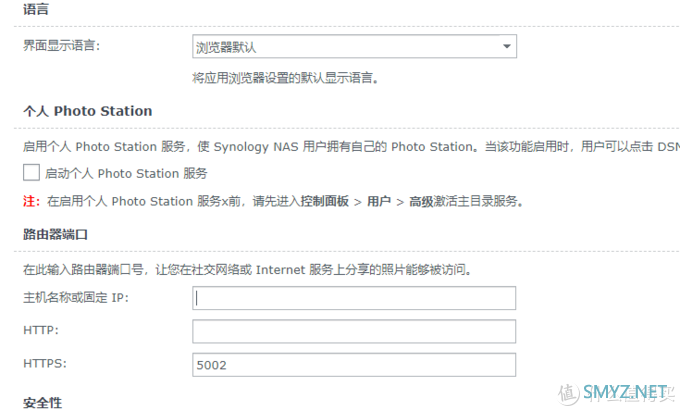Focus the 主机名称或固定 IP input field
The image size is (680, 411).
coord(354,298)
